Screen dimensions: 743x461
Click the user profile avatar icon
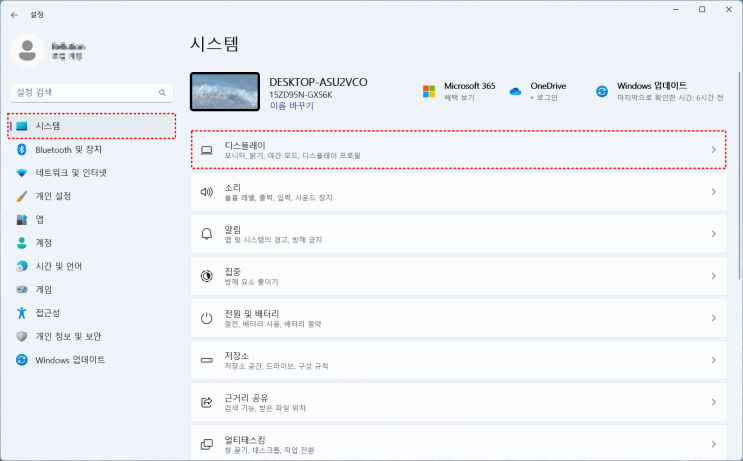tap(27, 51)
